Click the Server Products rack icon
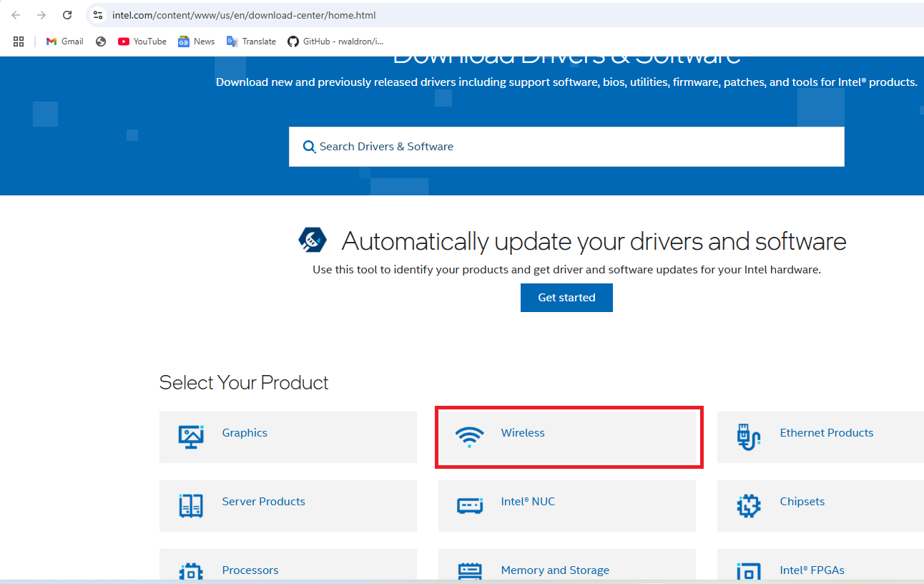Screen dimensions: 924x584 tap(191, 505)
